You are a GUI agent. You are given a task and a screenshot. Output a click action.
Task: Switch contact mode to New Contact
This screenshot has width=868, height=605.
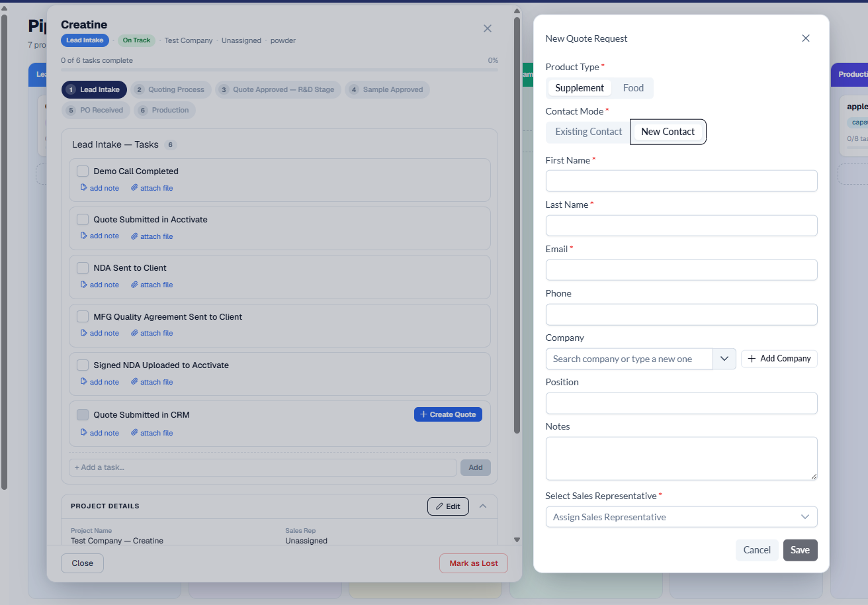pos(668,132)
